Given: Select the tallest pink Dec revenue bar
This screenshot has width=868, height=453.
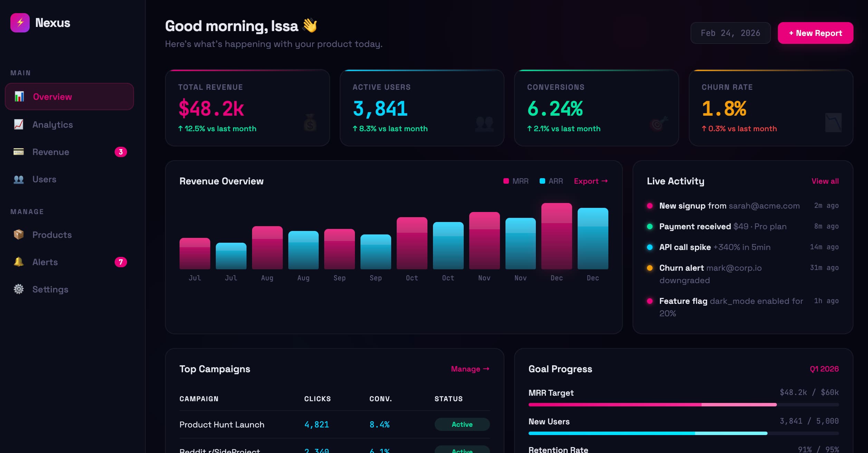Looking at the screenshot, I should pyautogui.click(x=557, y=236).
